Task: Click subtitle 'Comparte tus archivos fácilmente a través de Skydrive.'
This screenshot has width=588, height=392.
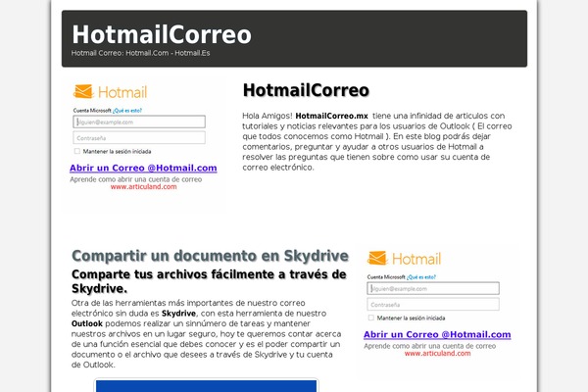Action: [x=209, y=281]
